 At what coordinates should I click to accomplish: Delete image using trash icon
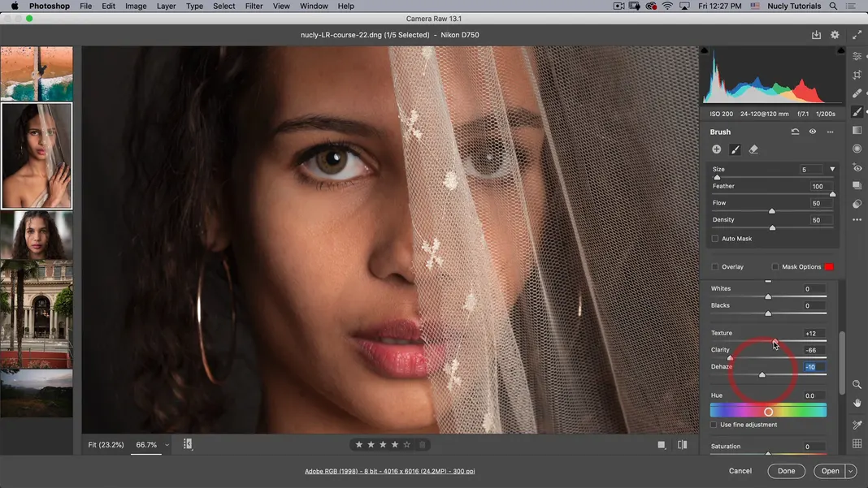[x=422, y=444]
